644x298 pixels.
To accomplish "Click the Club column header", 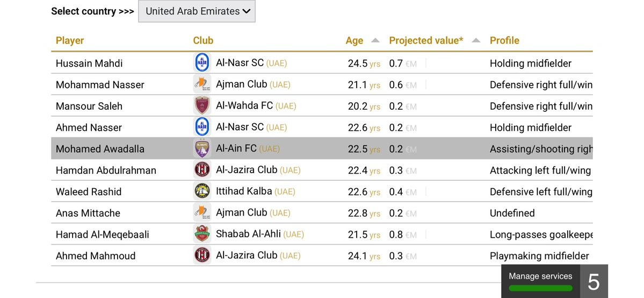I will [203, 40].
